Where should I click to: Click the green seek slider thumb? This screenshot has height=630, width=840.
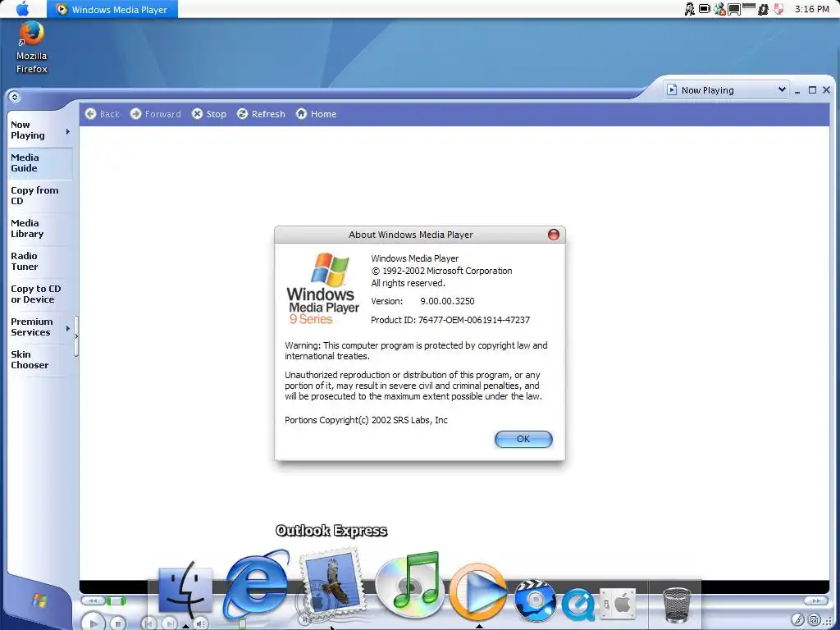[x=116, y=601]
